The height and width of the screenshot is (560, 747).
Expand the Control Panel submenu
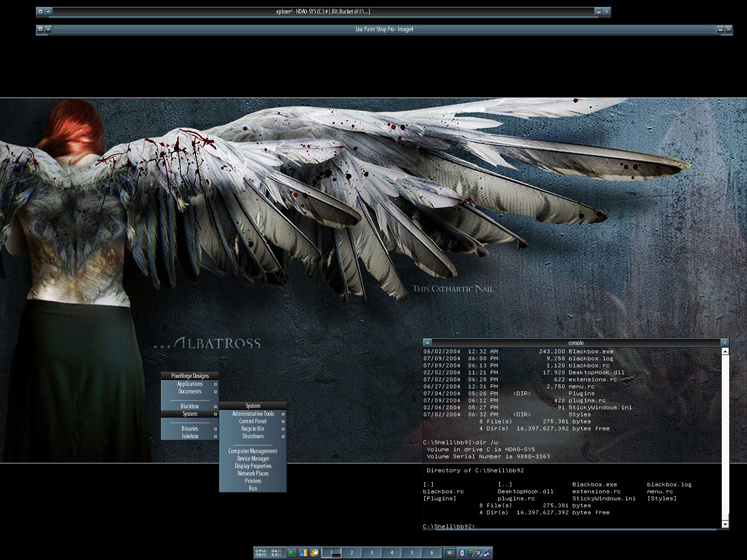(x=253, y=421)
